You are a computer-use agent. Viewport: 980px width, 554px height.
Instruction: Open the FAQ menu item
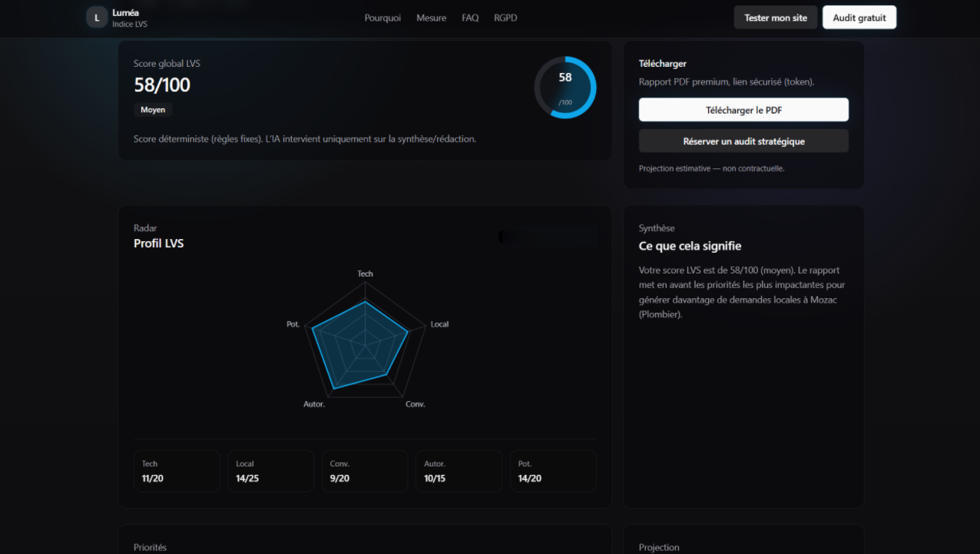click(470, 18)
